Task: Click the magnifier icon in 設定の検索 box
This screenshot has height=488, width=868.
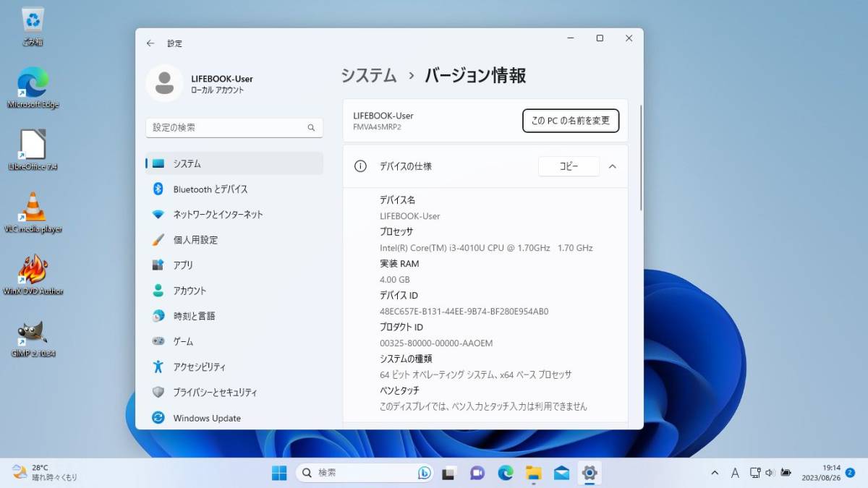Action: point(311,128)
